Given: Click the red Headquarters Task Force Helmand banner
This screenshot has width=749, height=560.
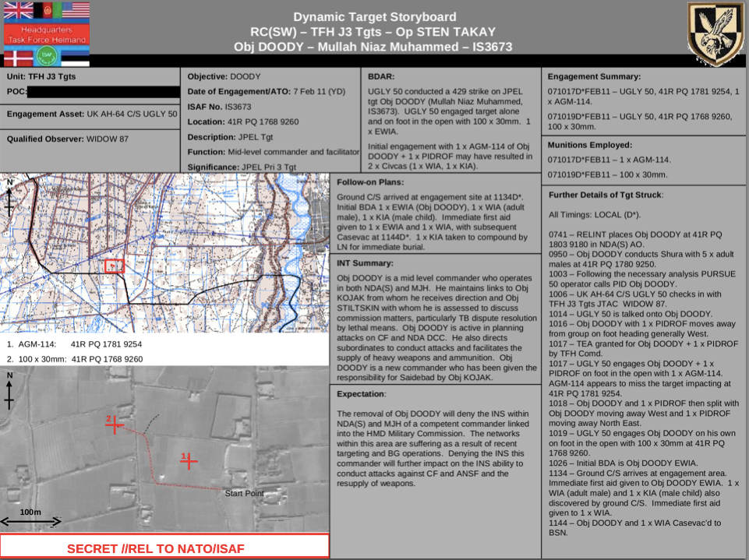Looking at the screenshot, I should click(46, 34).
